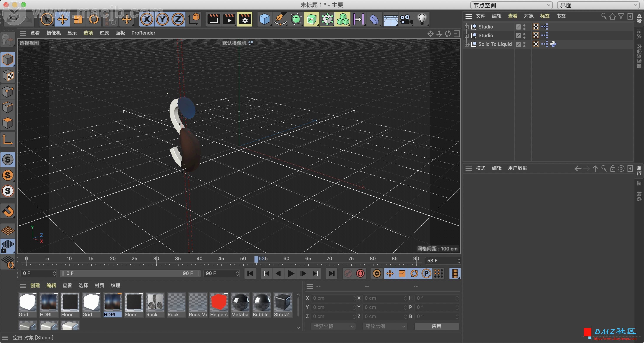Screen dimensions: 644x343
Task: Switch to Texture mode checkered cube
Action: click(8, 76)
